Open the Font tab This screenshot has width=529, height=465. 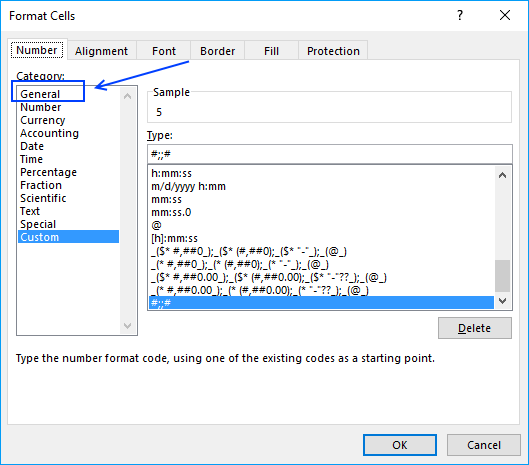(x=164, y=51)
